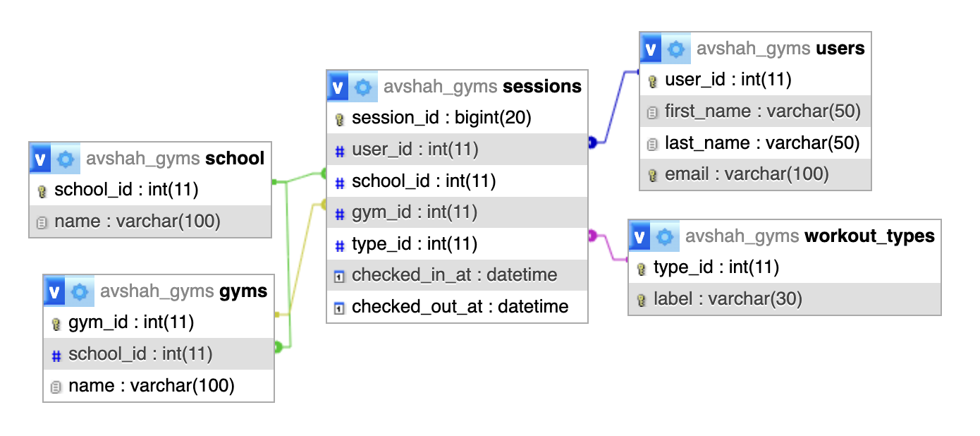Click the gear icon on gyms table
This screenshot has height=436, width=980.
(80, 291)
